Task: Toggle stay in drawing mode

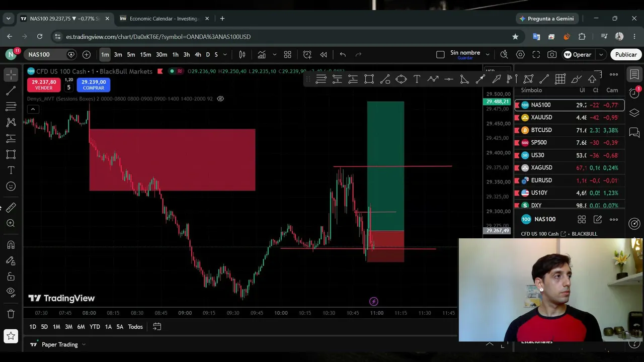Action: (11, 260)
